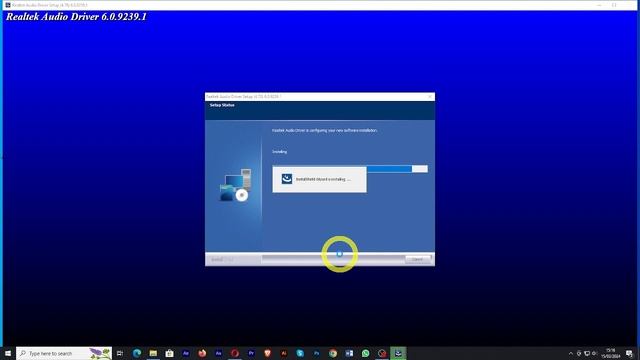The image size is (640, 360).
Task: Click the 'Type here to search' box
Action: point(64,353)
